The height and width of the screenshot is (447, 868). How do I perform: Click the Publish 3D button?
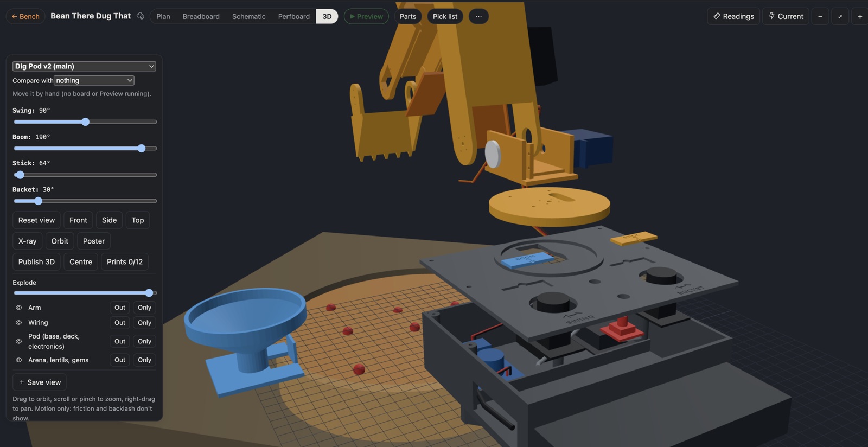[x=36, y=261]
